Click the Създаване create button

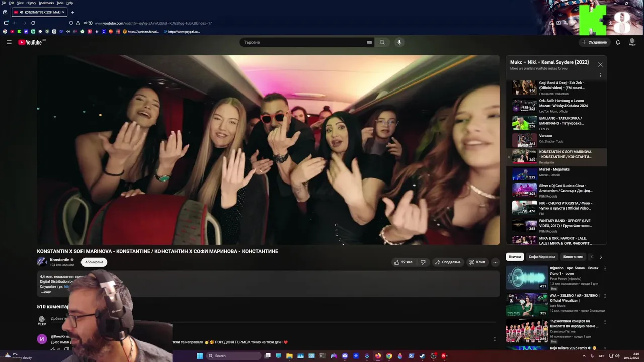pos(594,42)
